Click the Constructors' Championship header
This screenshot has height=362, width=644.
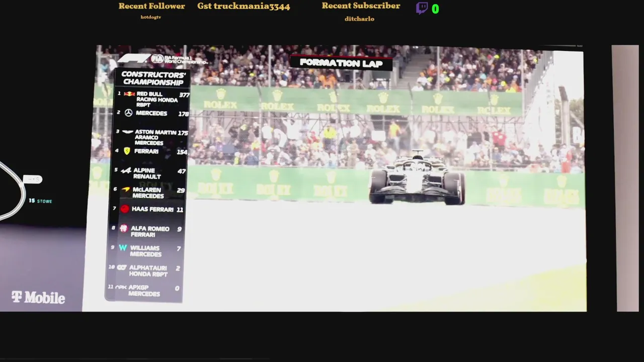(x=153, y=78)
